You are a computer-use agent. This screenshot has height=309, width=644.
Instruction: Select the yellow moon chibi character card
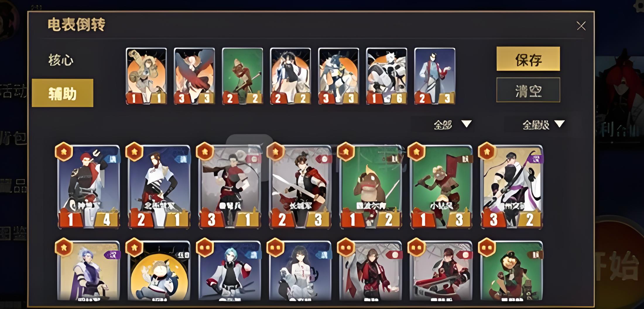[159, 271]
